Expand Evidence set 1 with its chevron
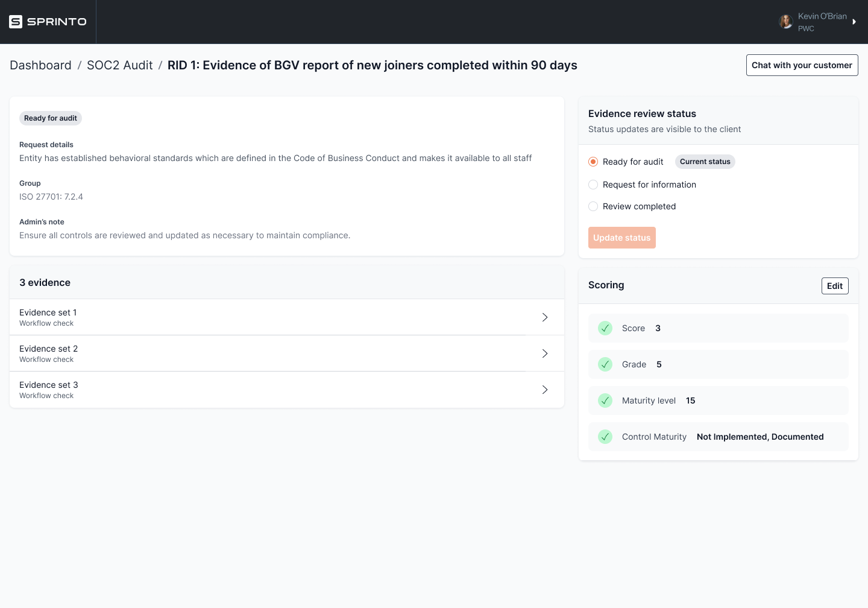The width and height of the screenshot is (868, 608). click(545, 317)
